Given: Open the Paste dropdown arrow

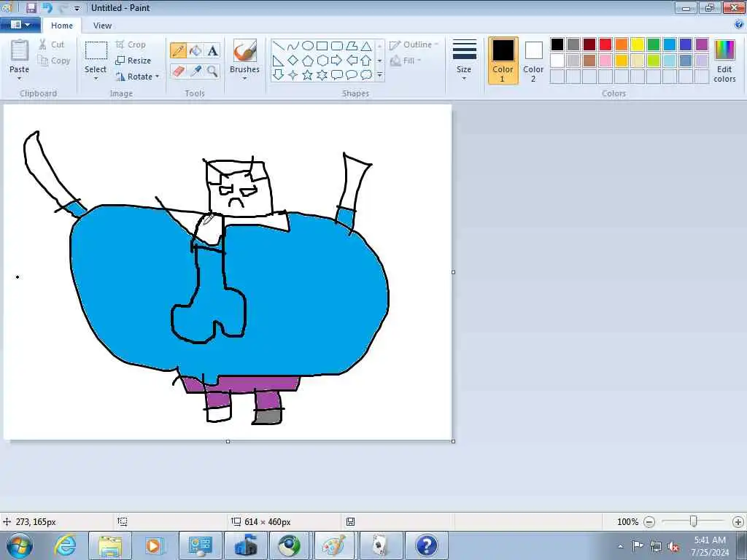Looking at the screenshot, I should 19,79.
